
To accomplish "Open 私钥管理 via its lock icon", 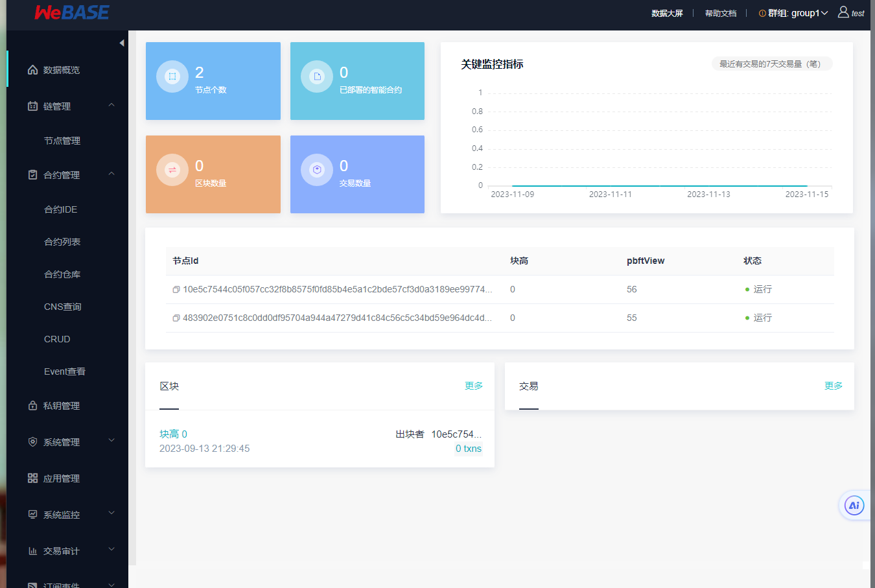I will pyautogui.click(x=32, y=405).
